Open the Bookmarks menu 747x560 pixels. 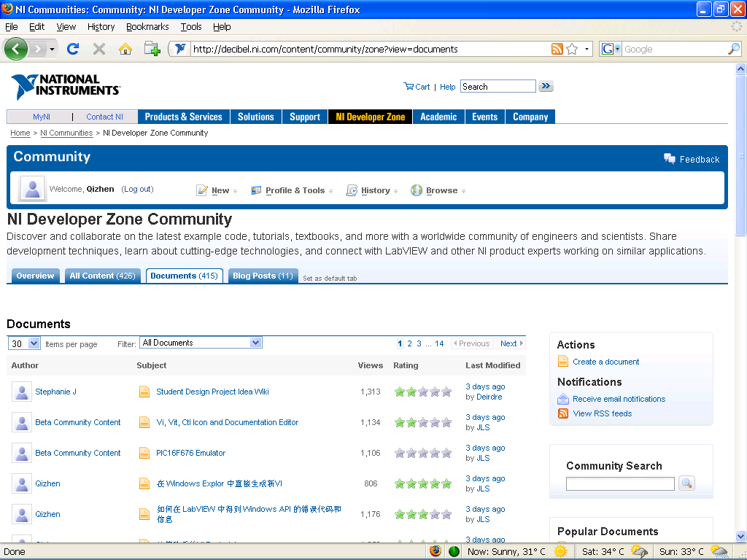click(147, 26)
